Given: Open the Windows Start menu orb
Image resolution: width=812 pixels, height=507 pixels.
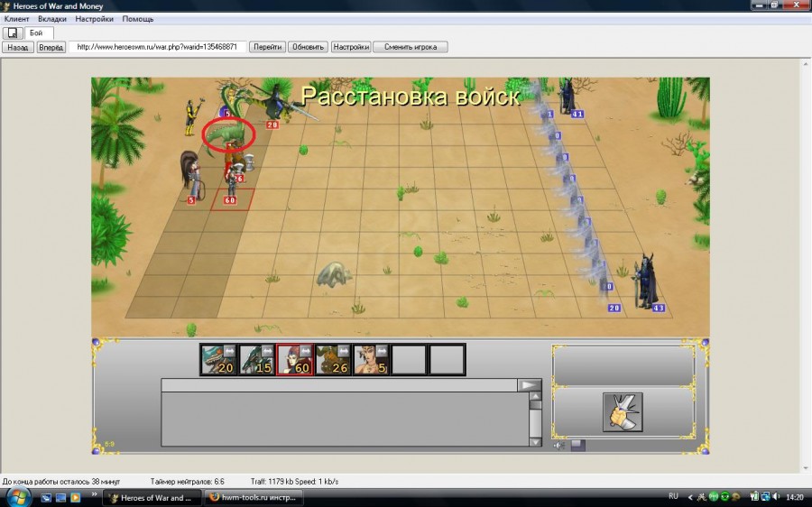Looking at the screenshot, I should click(18, 497).
